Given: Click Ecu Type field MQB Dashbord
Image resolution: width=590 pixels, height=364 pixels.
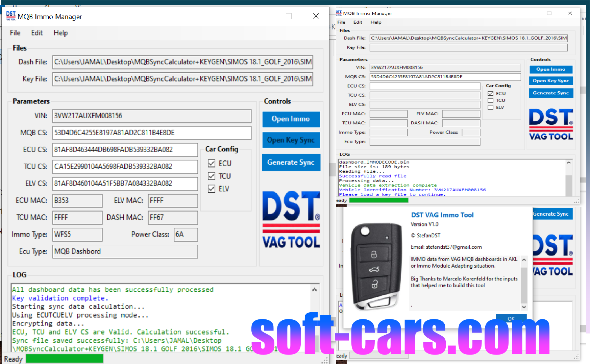Looking at the screenshot, I should coord(125,251).
